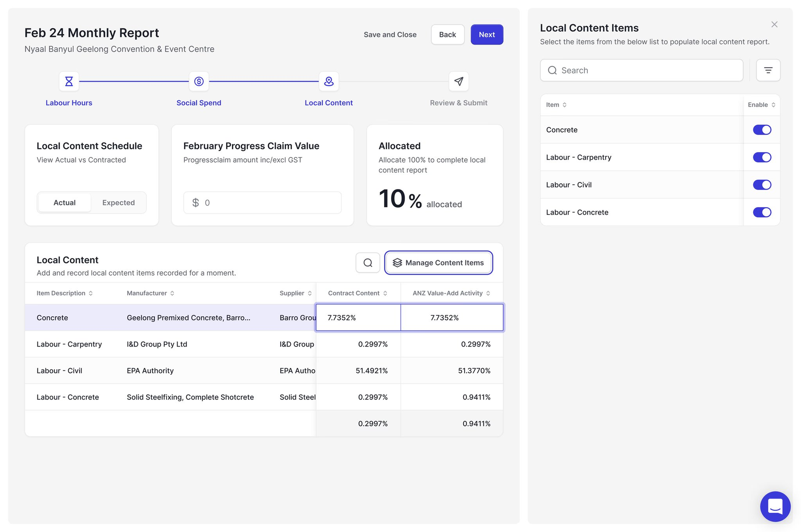Go to the Labour Hours step

pyautogui.click(x=69, y=103)
